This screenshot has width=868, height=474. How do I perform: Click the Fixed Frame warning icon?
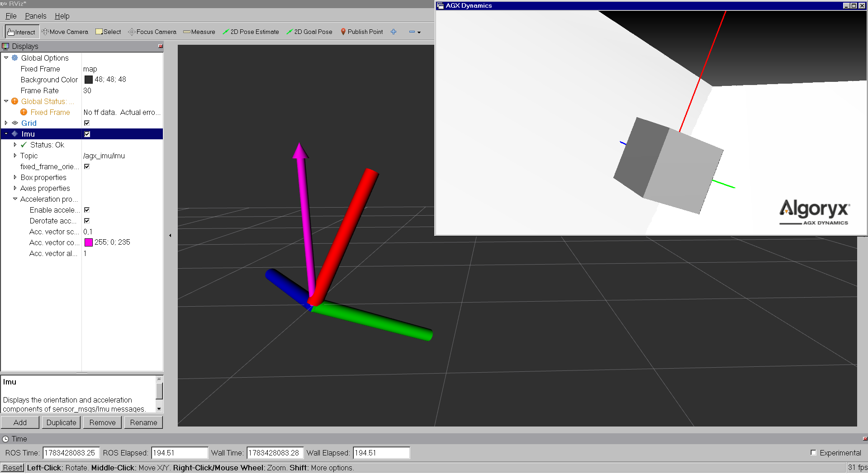coord(24,112)
